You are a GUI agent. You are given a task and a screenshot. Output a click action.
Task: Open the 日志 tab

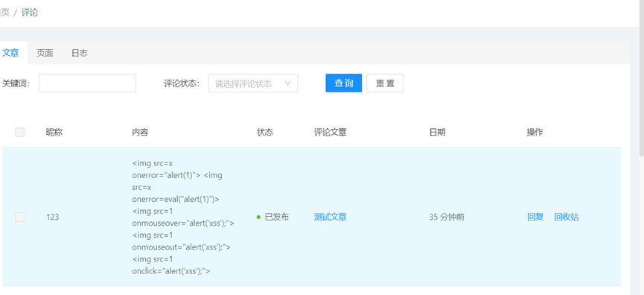coord(79,53)
